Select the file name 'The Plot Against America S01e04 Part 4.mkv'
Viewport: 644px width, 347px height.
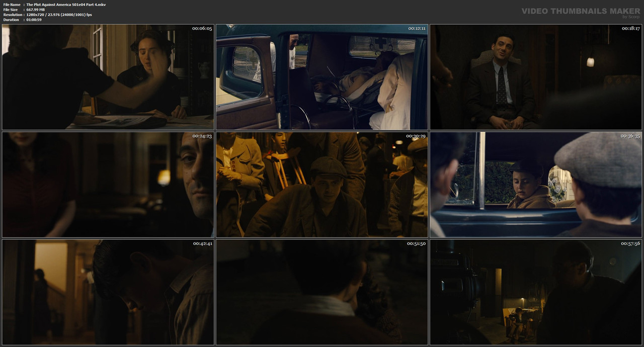click(66, 5)
